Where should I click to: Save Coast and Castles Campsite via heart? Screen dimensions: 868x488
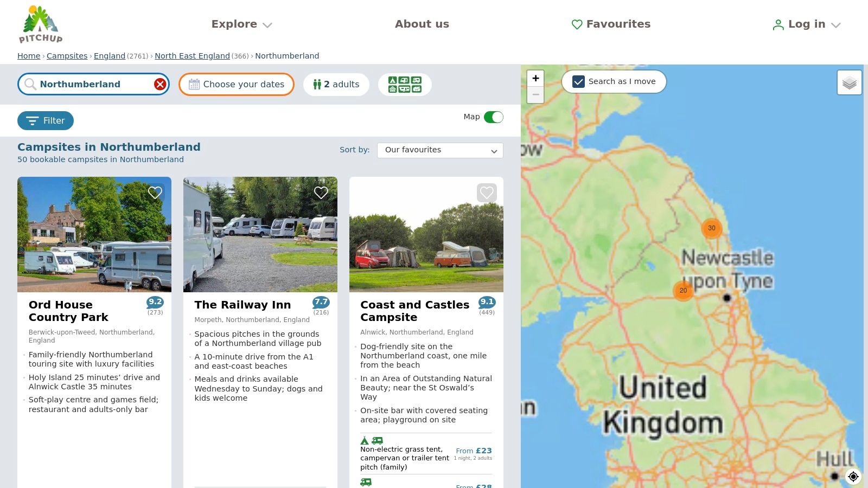tap(487, 192)
